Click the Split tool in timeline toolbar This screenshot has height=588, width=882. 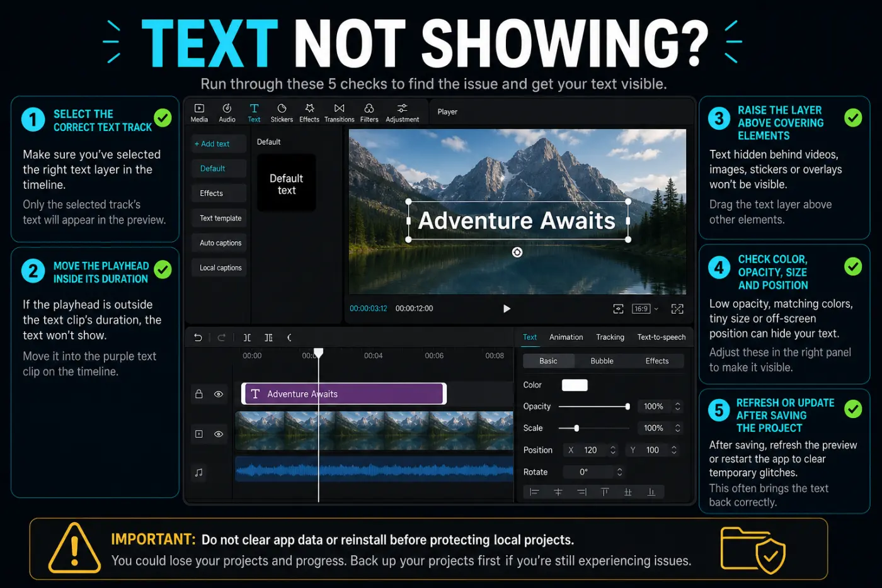[247, 337]
